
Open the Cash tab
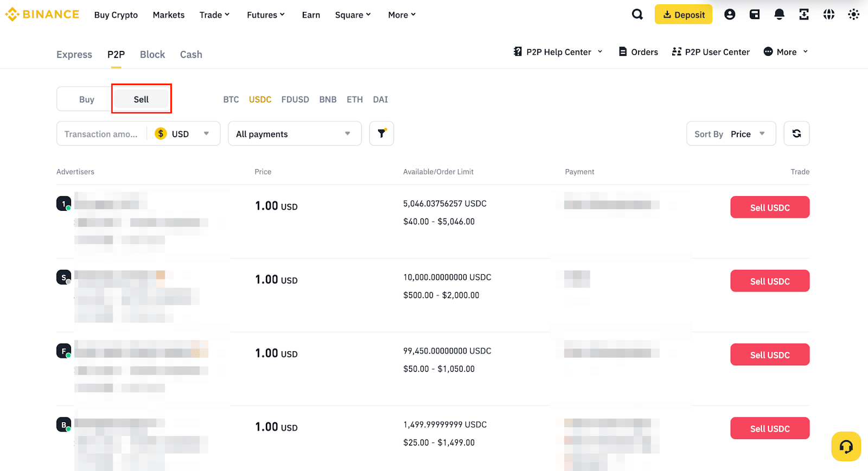(x=191, y=54)
